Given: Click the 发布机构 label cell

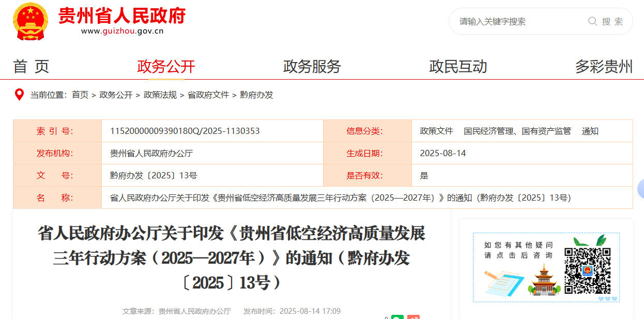Looking at the screenshot, I should tap(57, 154).
